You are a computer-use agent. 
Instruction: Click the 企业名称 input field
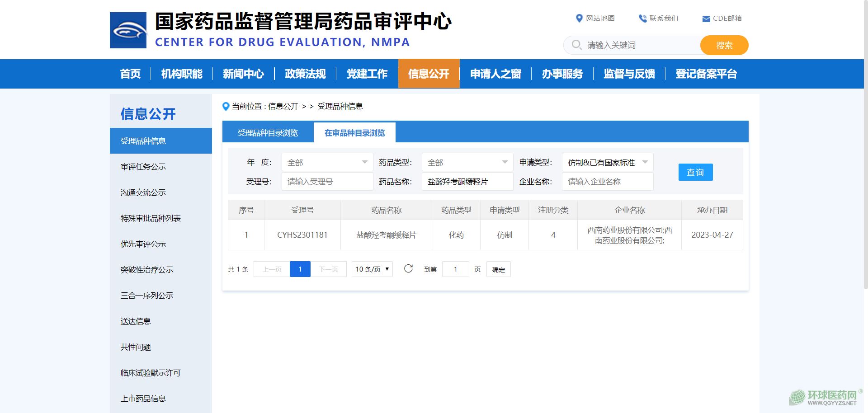coord(607,182)
